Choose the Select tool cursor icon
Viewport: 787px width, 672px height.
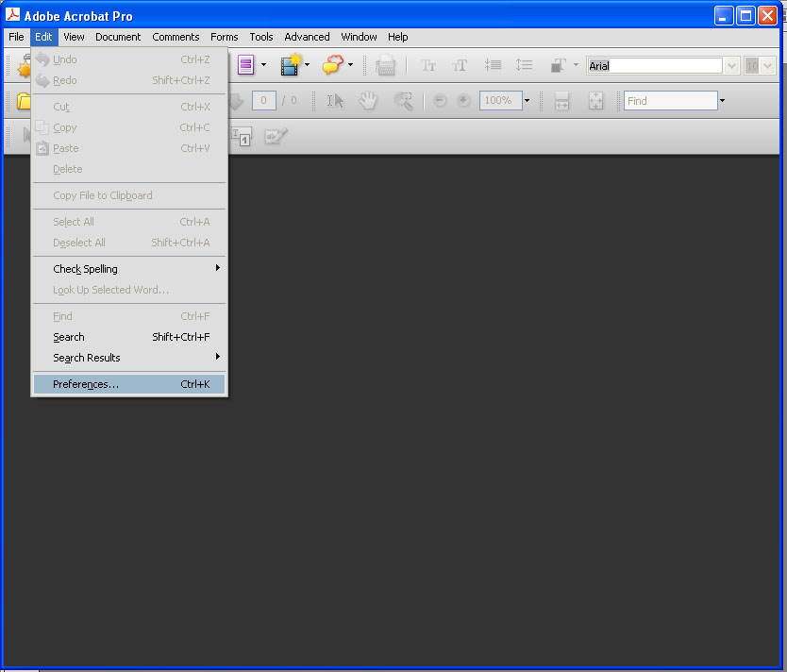(335, 101)
